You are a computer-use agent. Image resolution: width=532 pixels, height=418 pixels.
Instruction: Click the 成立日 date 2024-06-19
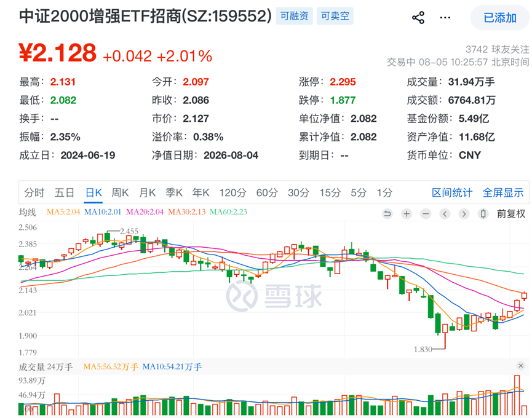coord(88,156)
